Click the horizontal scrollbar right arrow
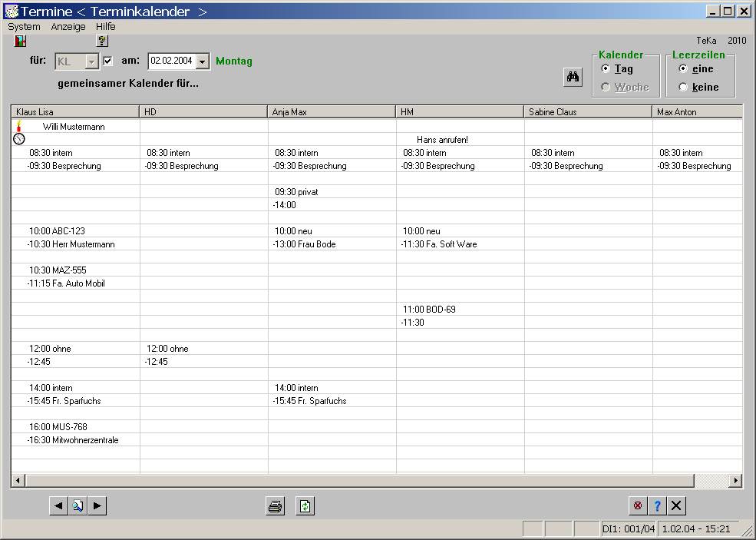 point(735,481)
